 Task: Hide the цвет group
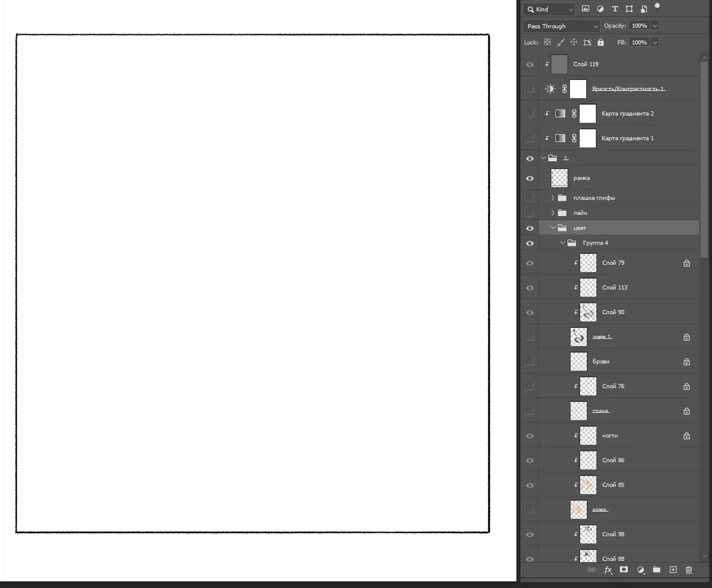530,228
